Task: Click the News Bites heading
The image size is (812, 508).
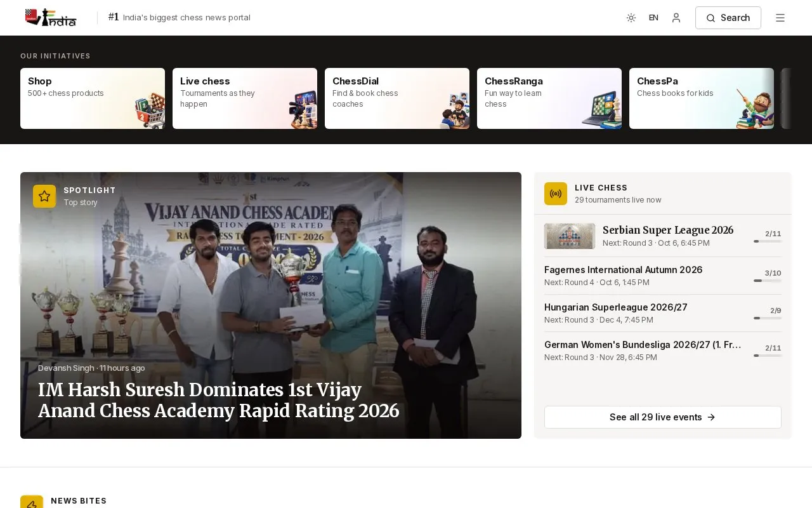Action: coord(79,501)
